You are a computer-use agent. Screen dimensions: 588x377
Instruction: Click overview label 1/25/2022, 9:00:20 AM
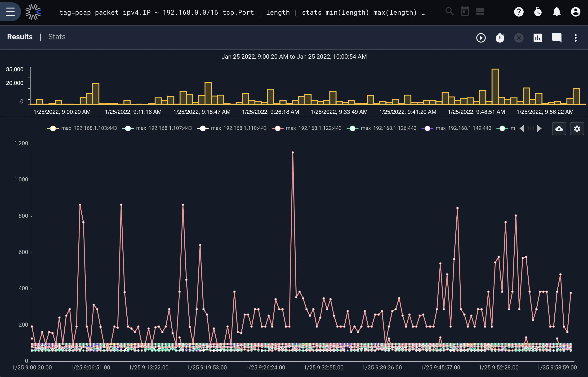[62, 112]
